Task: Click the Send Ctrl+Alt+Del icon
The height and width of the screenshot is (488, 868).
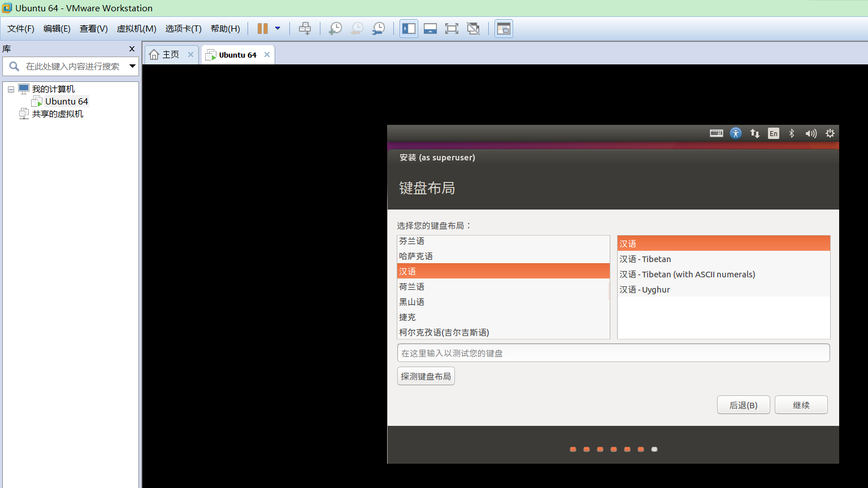Action: click(305, 28)
